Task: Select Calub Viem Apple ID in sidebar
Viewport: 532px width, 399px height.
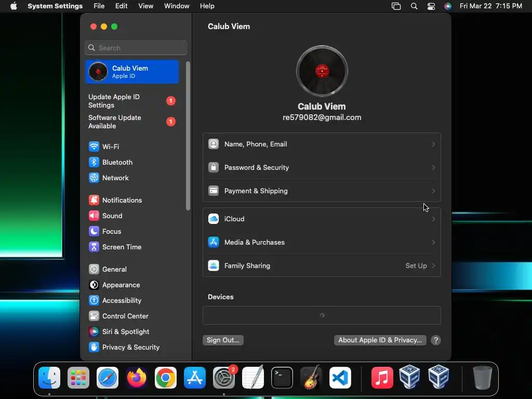Action: tap(132, 72)
